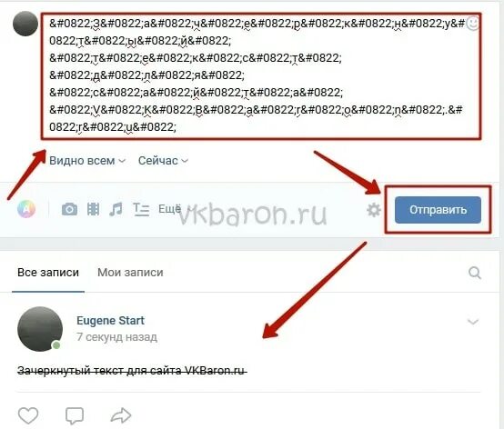
Task: Attach a photo with the camera icon
Action: pyautogui.click(x=69, y=209)
